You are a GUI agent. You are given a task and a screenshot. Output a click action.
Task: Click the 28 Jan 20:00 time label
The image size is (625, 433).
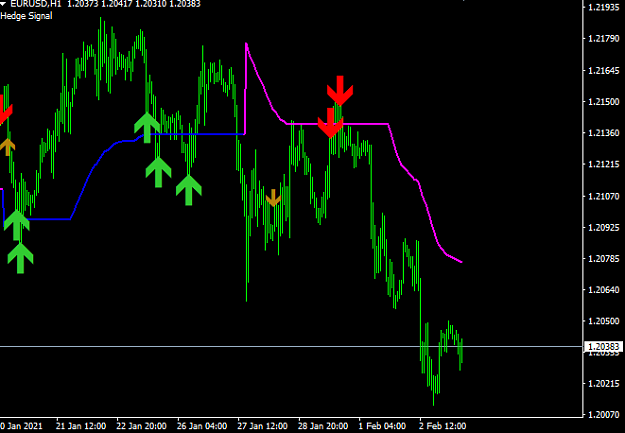(x=323, y=426)
